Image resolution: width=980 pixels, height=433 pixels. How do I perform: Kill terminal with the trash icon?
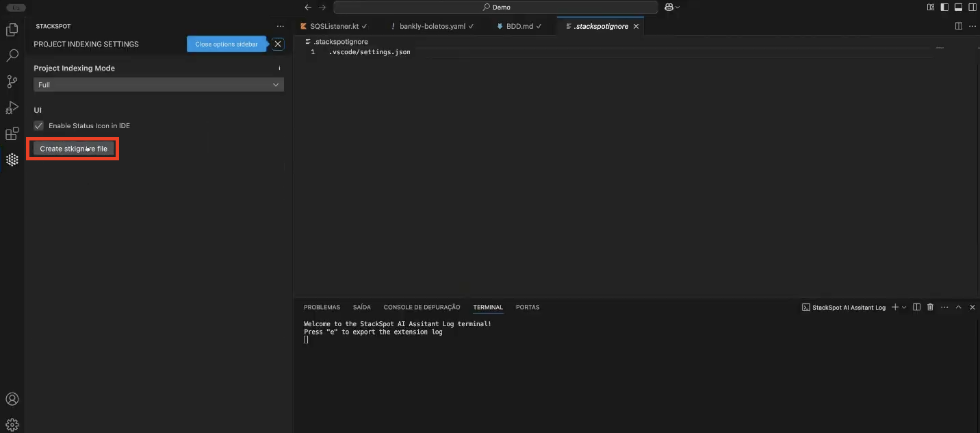click(930, 308)
